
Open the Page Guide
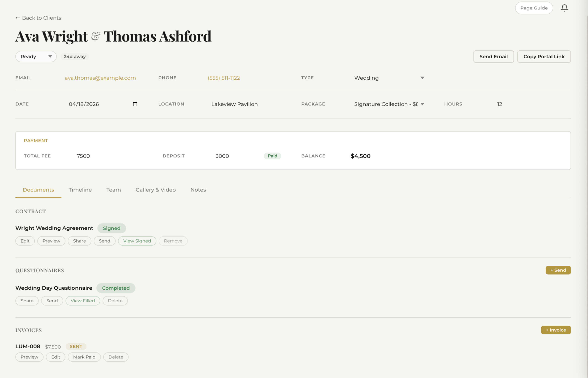click(x=534, y=8)
